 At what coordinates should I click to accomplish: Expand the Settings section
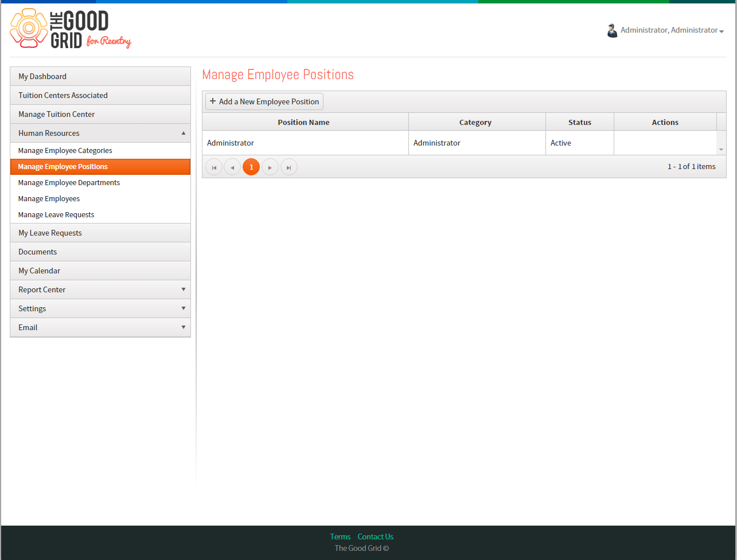coord(100,308)
